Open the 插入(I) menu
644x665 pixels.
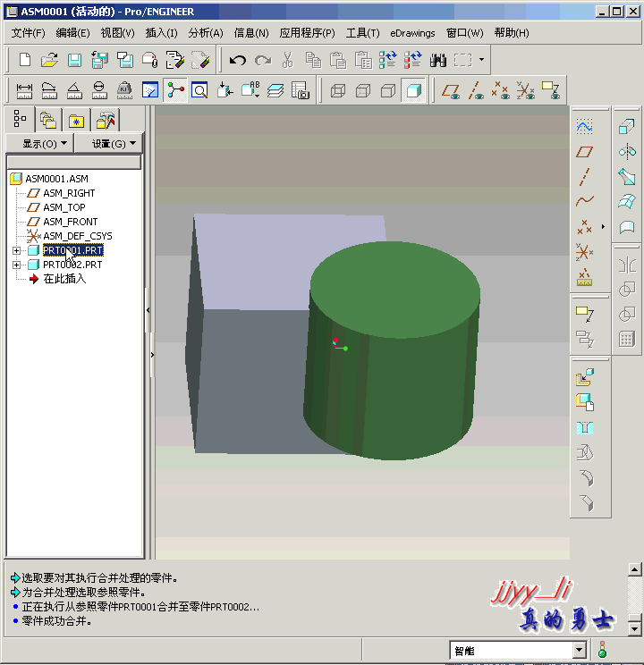[x=161, y=33]
